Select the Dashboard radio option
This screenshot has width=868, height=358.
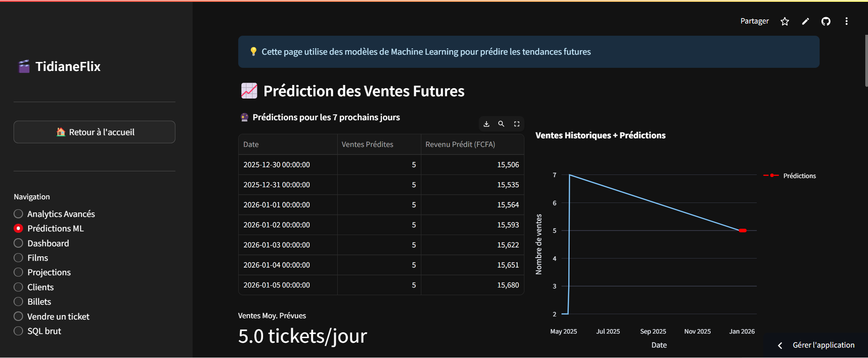pyautogui.click(x=19, y=243)
